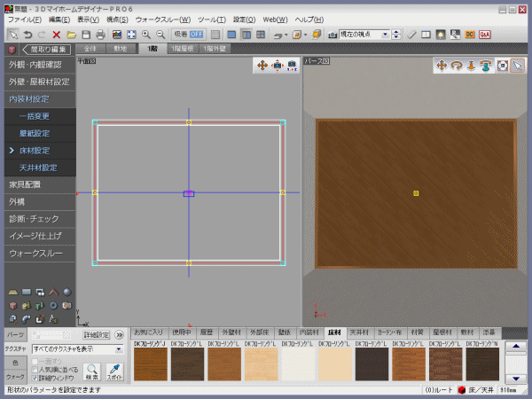Viewport: 532px width, 399px height.
Task: Click the printer icon in the toolbar
Action: [x=100, y=35]
